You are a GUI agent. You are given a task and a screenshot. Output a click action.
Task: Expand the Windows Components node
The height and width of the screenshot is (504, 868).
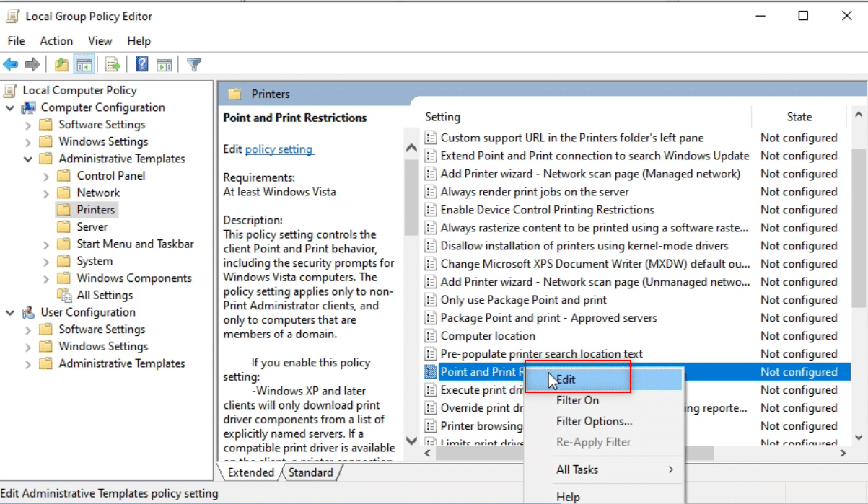(46, 278)
